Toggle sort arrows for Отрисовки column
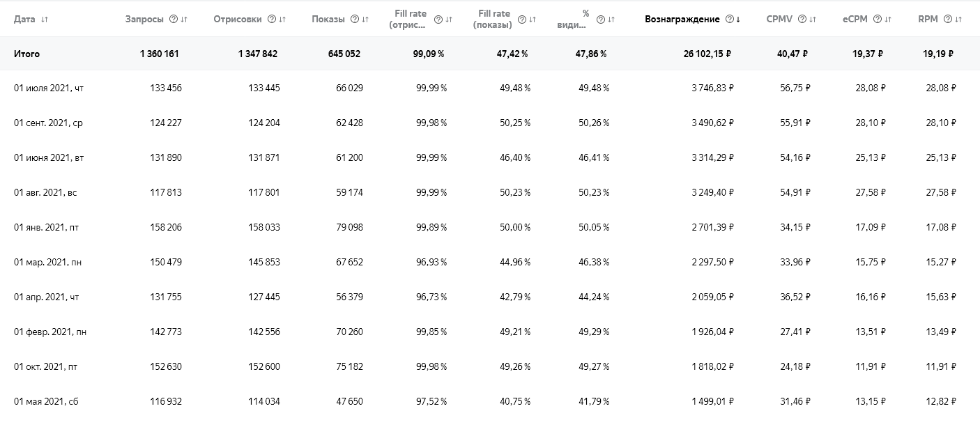This screenshot has width=980, height=427. pyautogui.click(x=282, y=20)
